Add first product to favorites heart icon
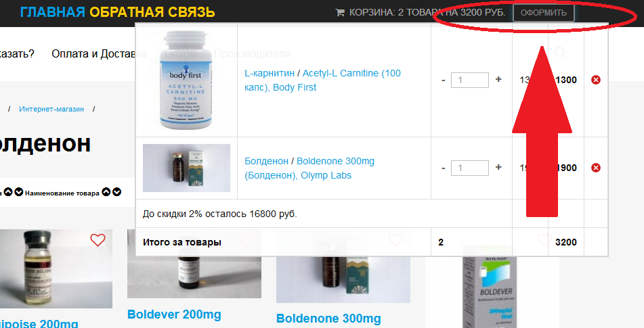This screenshot has width=644, height=328. tap(98, 240)
